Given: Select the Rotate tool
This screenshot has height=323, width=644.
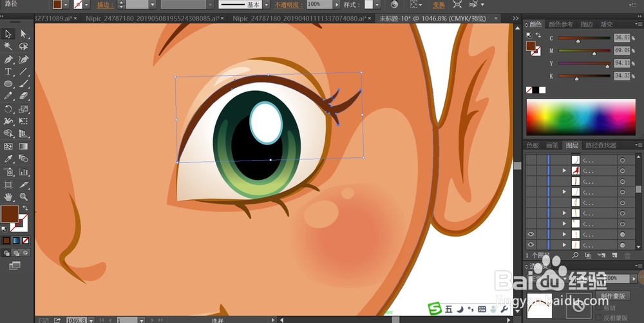Looking at the screenshot, I should 8,109.
